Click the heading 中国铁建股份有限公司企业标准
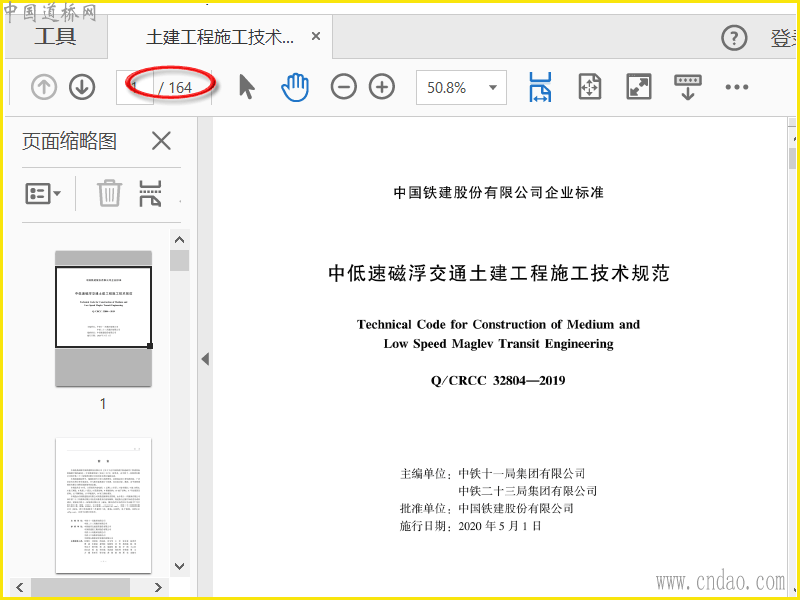The height and width of the screenshot is (600, 800). pyautogui.click(x=498, y=192)
